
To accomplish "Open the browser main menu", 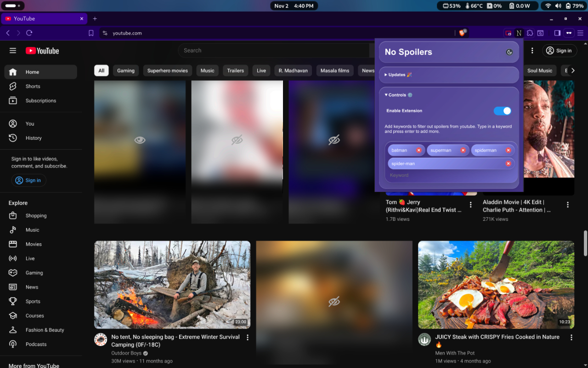I will click(581, 33).
